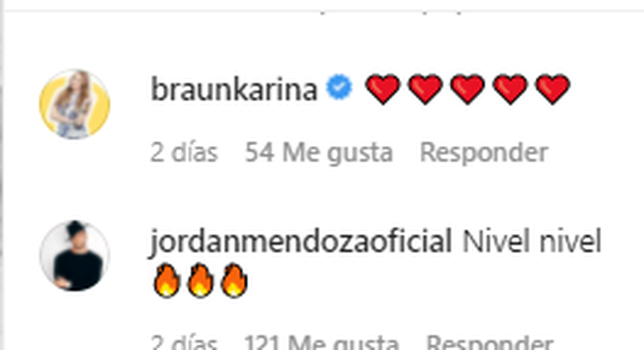Click the blue verified badge next to braunkarina

coord(339,87)
